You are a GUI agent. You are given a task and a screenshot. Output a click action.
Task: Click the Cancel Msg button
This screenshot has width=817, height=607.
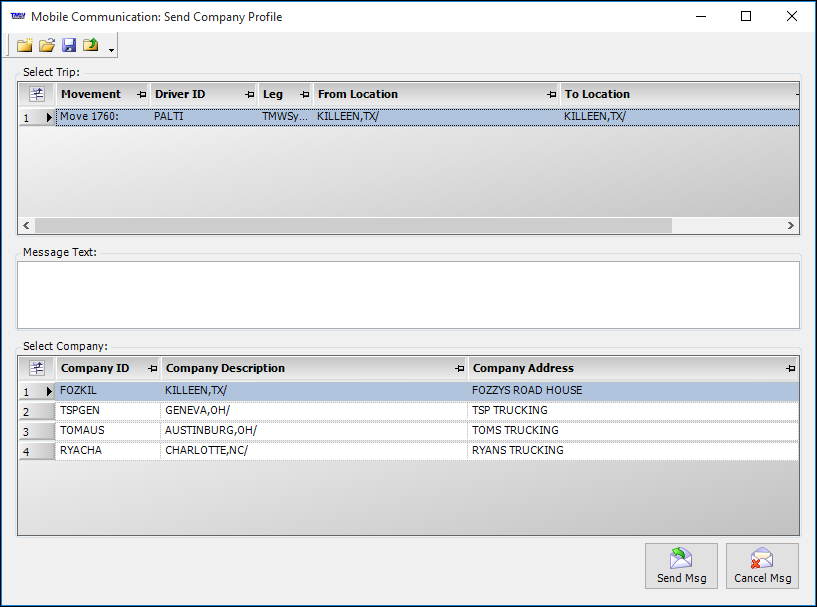click(762, 566)
